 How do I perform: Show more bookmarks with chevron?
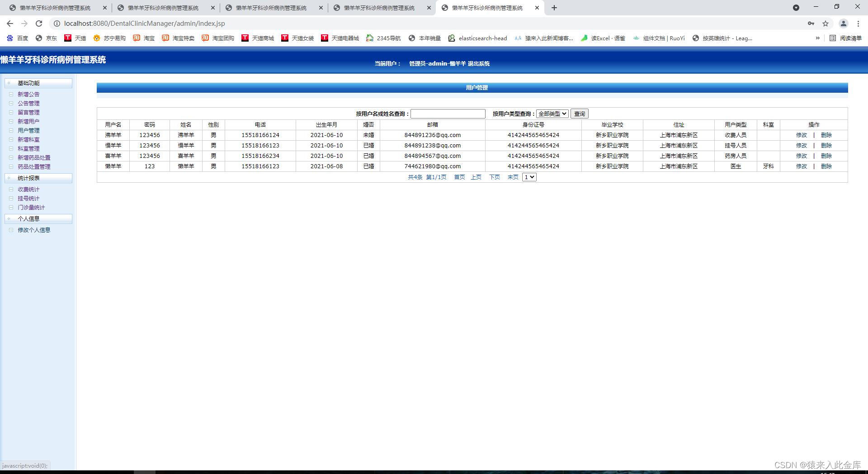[x=817, y=38]
